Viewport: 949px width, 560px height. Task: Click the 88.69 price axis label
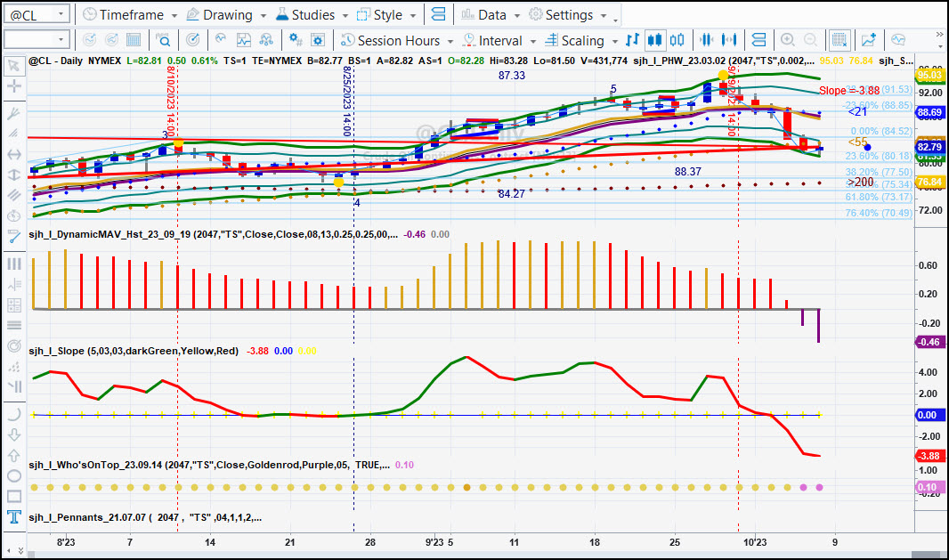[929, 112]
